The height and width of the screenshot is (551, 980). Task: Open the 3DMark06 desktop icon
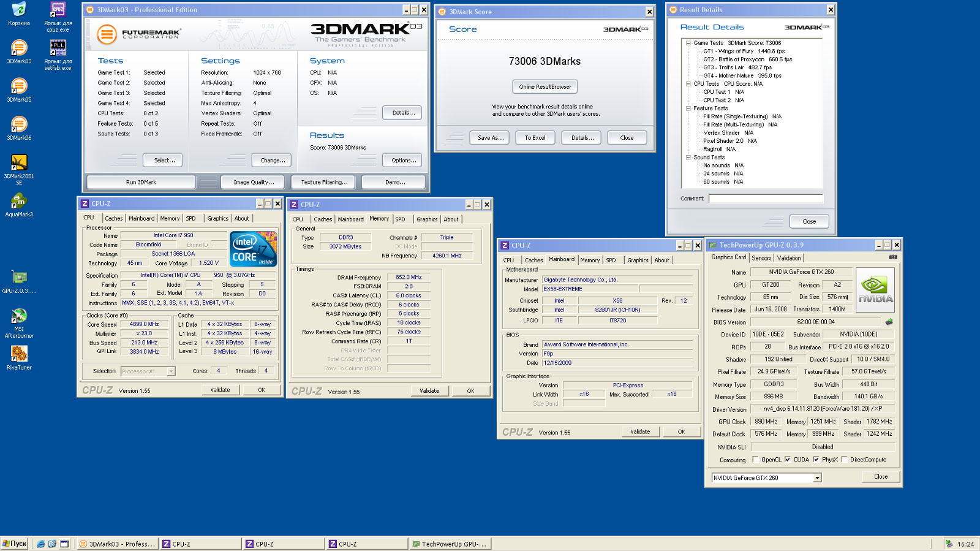[19, 128]
